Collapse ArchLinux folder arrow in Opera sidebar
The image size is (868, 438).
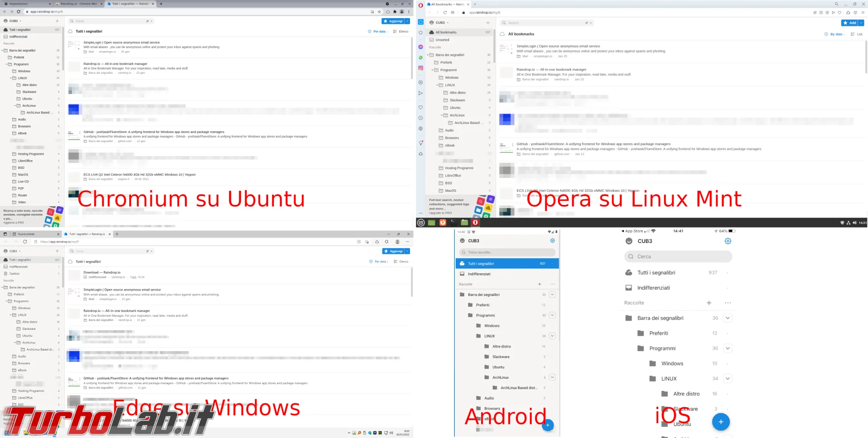(x=442, y=115)
